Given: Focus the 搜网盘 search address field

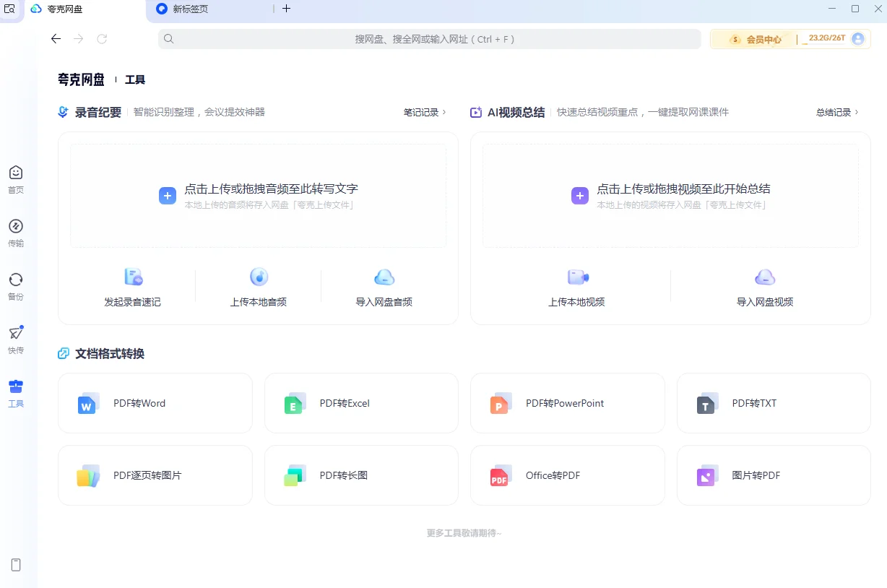Looking at the screenshot, I should click(x=430, y=39).
